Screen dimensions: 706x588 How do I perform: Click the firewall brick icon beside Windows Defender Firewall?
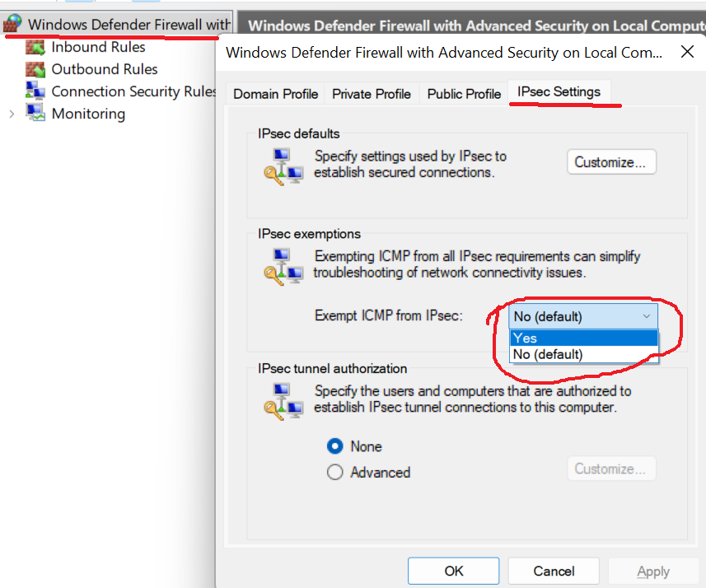12,24
